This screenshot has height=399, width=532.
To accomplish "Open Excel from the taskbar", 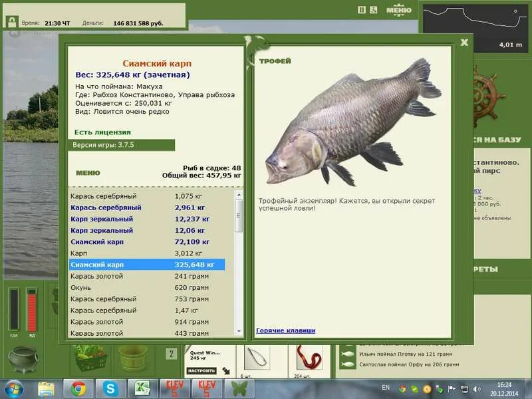I will tap(142, 389).
